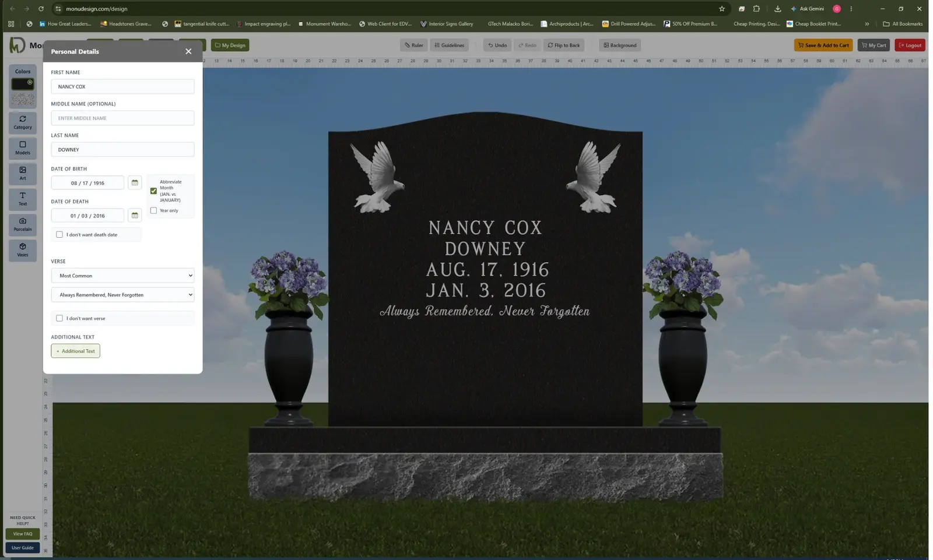
Task: Enable the Year only checkbox
Action: pos(153,210)
